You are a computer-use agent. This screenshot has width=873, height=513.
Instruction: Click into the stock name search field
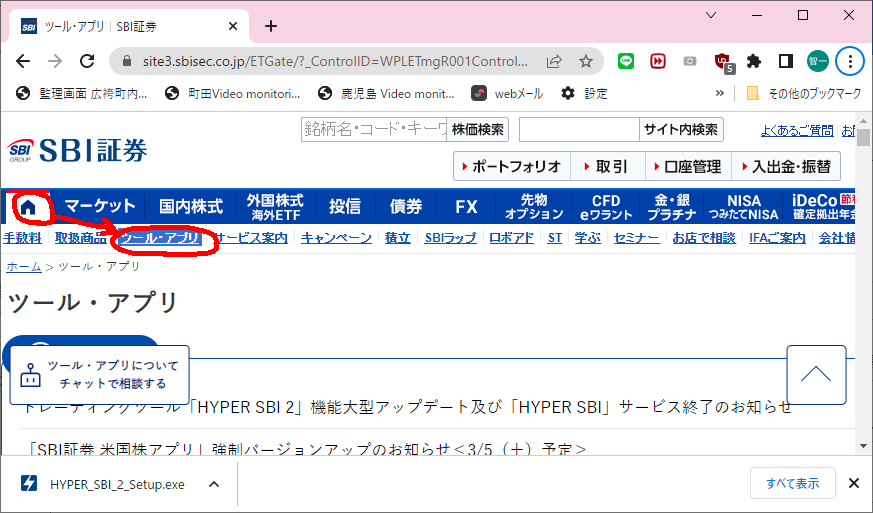[x=374, y=129]
